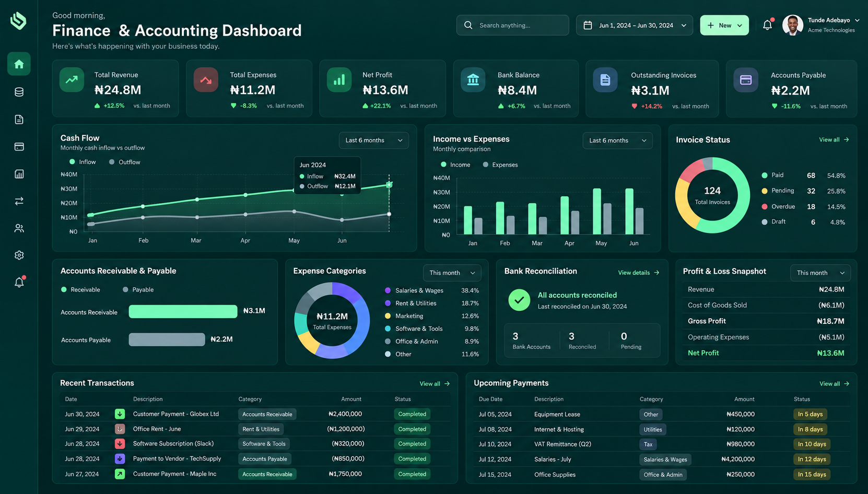This screenshot has width=868, height=494.
Task: Open the bar chart reports icon in sidebar
Action: tap(19, 174)
